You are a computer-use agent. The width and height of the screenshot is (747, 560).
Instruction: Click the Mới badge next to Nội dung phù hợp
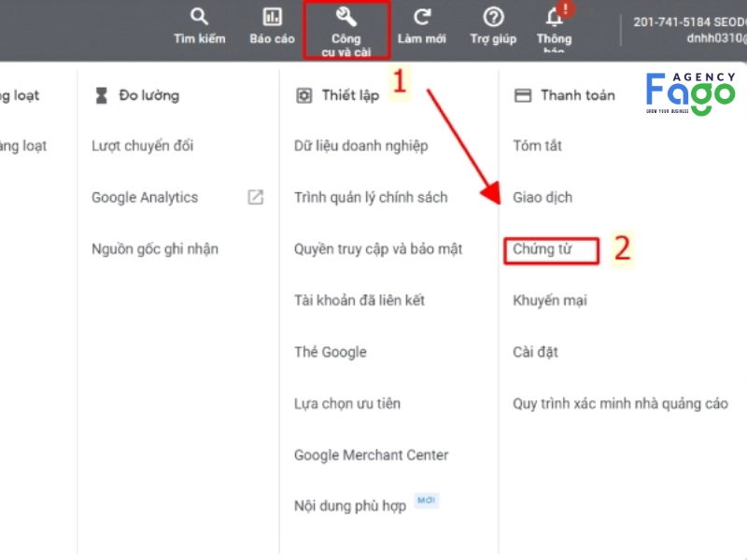pyautogui.click(x=426, y=500)
